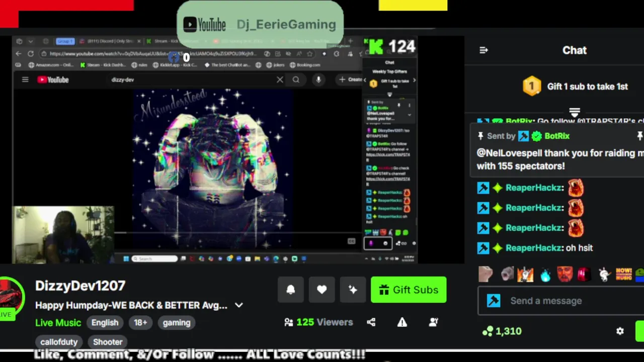Select the red cube emote
Viewport: 644px width, 362px height.
point(584,275)
